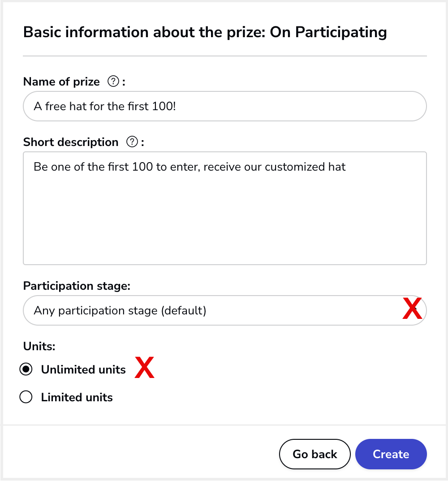Click the red X over the stage dropdown
The width and height of the screenshot is (448, 481).
(x=412, y=308)
